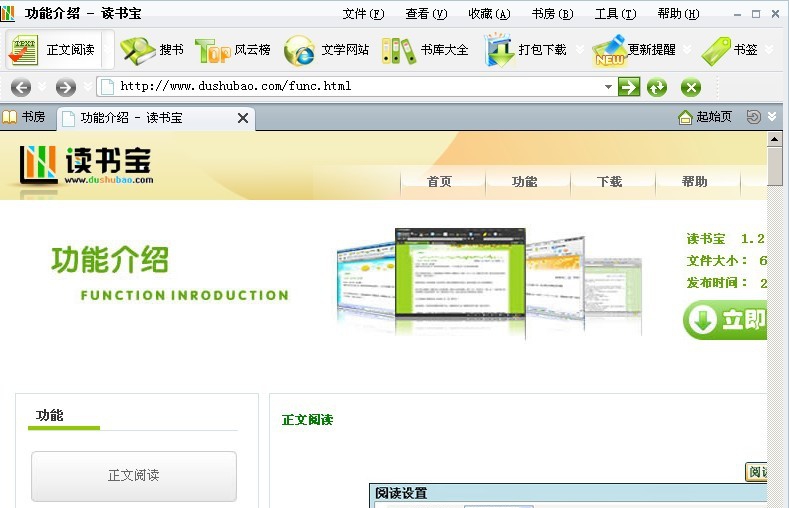Open the 下载 site navigation link
Image resolution: width=789 pixels, height=508 pixels.
coord(609,182)
